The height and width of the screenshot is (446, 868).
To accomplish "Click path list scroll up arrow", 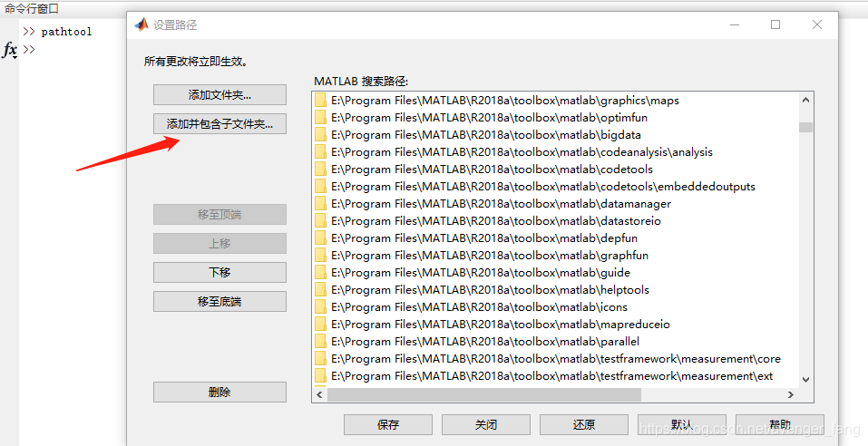I will tap(806, 100).
